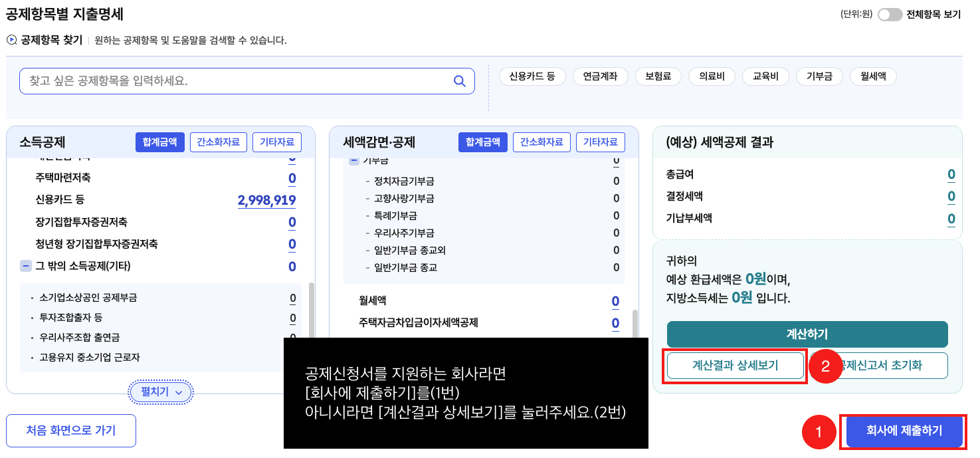The width and height of the screenshot is (980, 458).
Task: Open the 결정세액 amount link
Action: coord(951,197)
